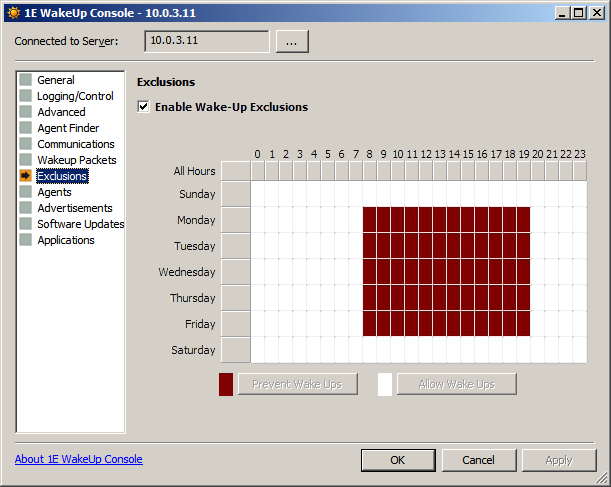
Task: Switch to the Communications page
Action: point(75,144)
